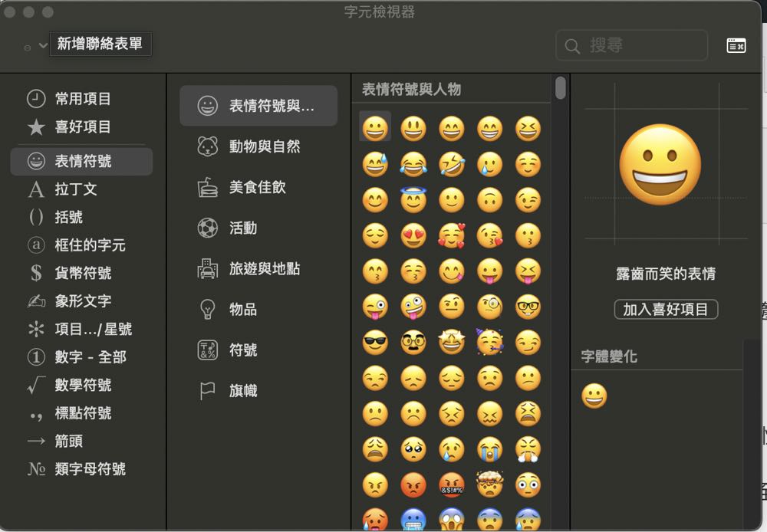
Task: Click the large emoji preview image
Action: (x=660, y=165)
